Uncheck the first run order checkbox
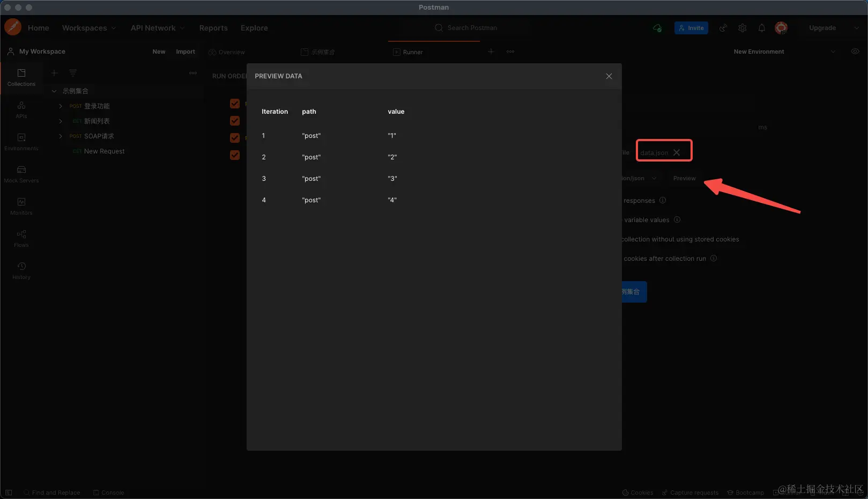Screen dimensions: 868x499 tap(235, 104)
